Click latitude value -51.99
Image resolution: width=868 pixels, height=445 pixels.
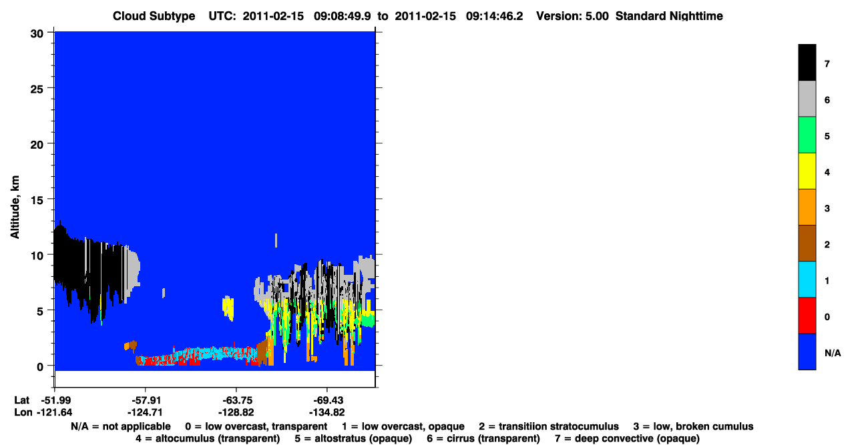[x=55, y=400]
